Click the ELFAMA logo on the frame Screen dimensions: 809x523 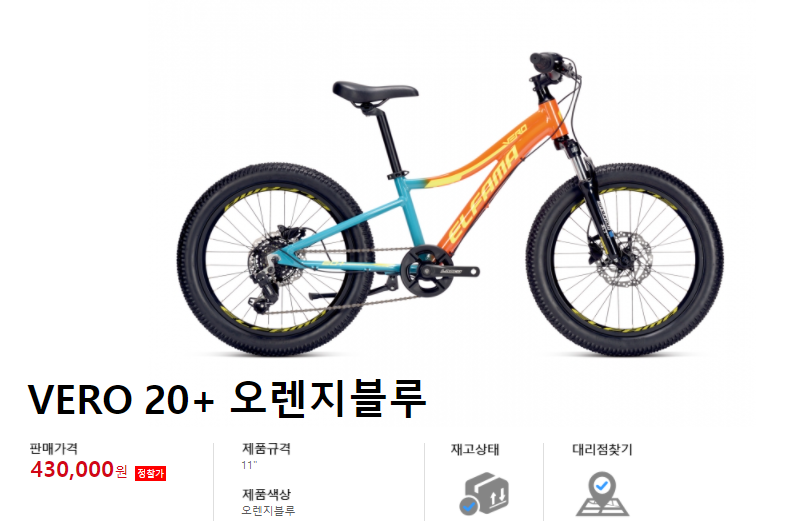pyautogui.click(x=482, y=196)
